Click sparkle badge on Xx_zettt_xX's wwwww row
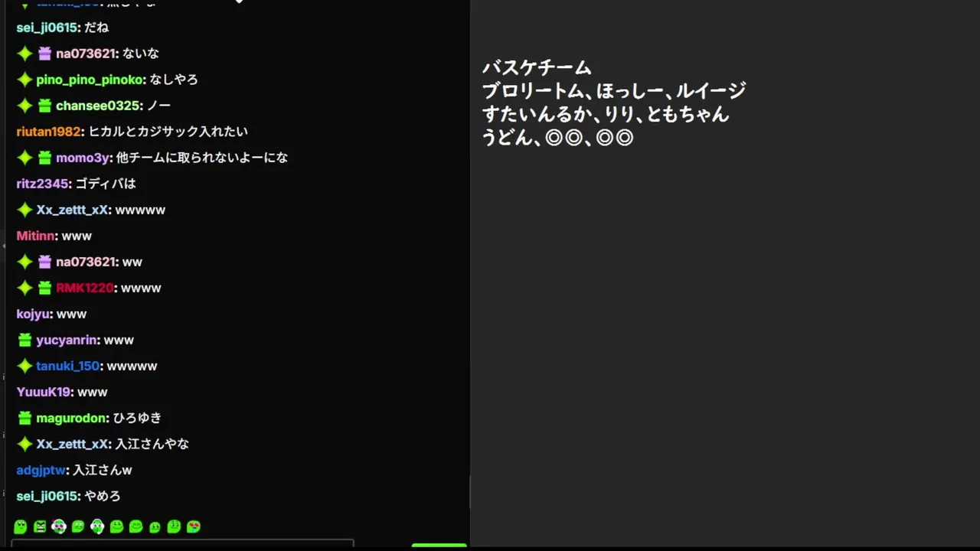 (24, 210)
